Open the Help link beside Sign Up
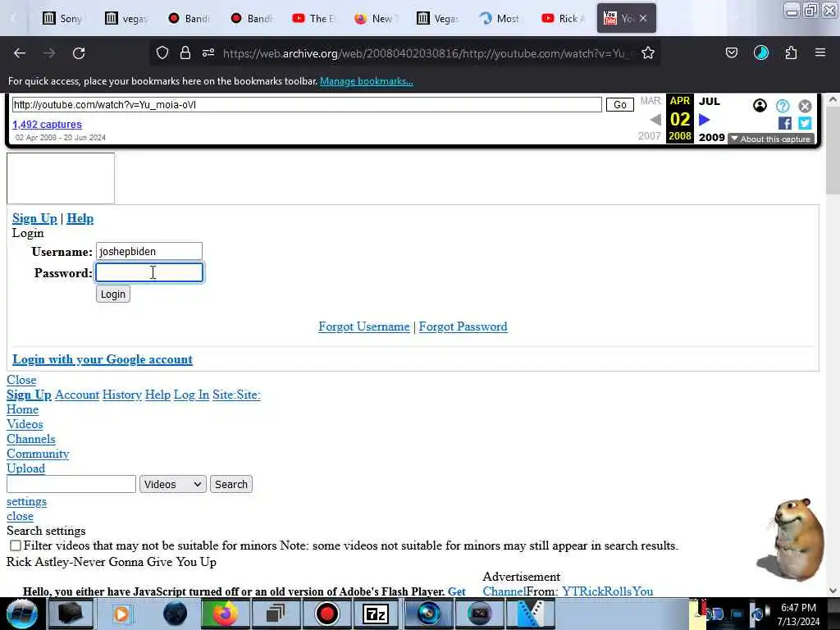Image resolution: width=840 pixels, height=630 pixels. 80,218
